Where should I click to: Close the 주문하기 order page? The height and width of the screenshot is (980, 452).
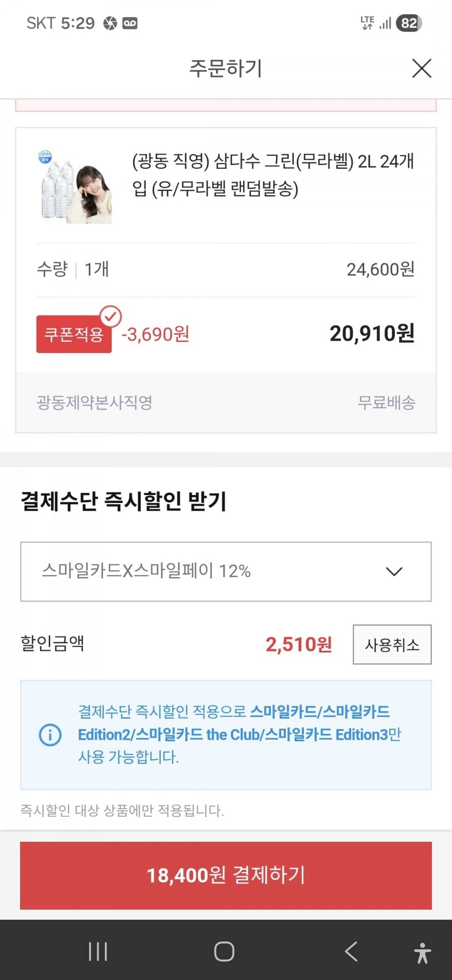pos(421,68)
